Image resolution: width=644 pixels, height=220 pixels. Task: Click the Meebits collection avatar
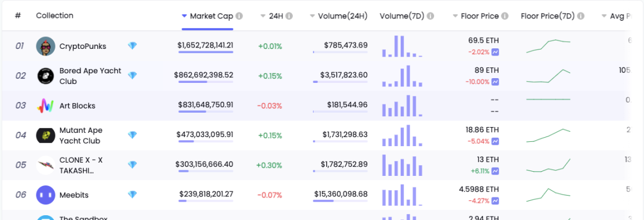click(x=45, y=195)
